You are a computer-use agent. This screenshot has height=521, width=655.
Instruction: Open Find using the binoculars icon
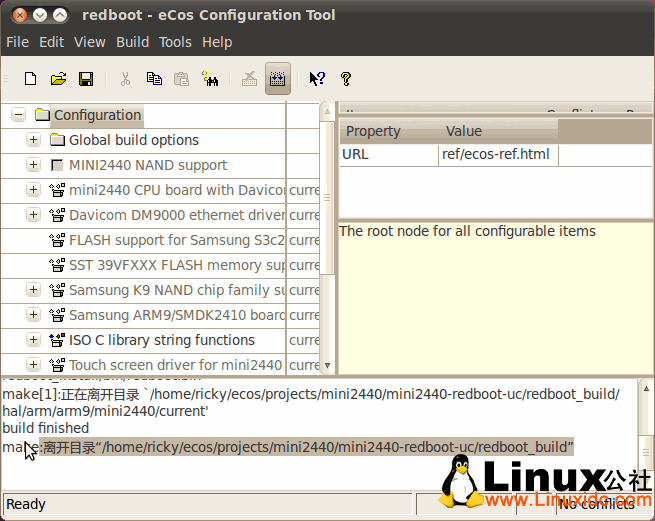tap(210, 79)
